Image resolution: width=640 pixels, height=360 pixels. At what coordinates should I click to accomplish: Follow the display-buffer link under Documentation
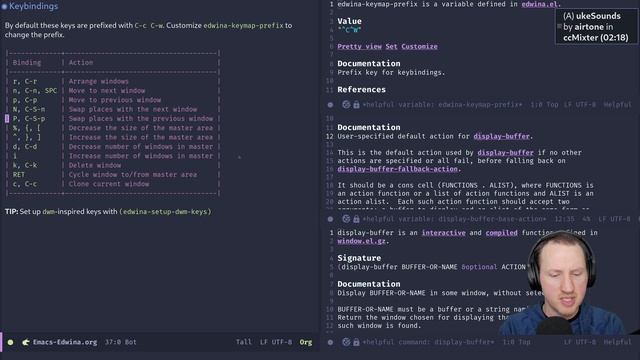[501, 136]
